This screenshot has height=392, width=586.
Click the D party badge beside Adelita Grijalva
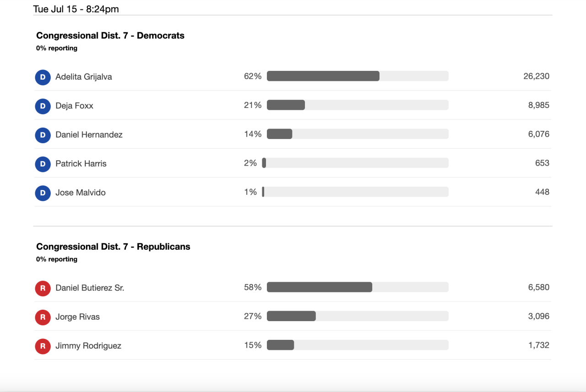point(43,77)
